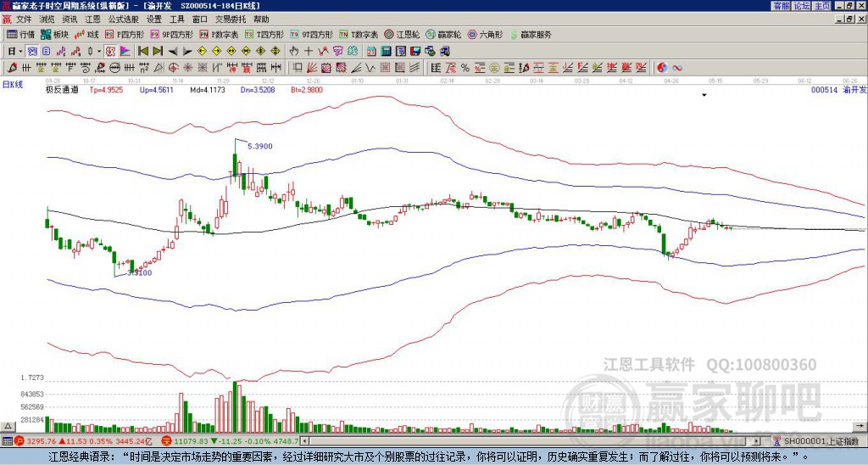Click the up-triangle button beside volume panel

click(x=8, y=426)
